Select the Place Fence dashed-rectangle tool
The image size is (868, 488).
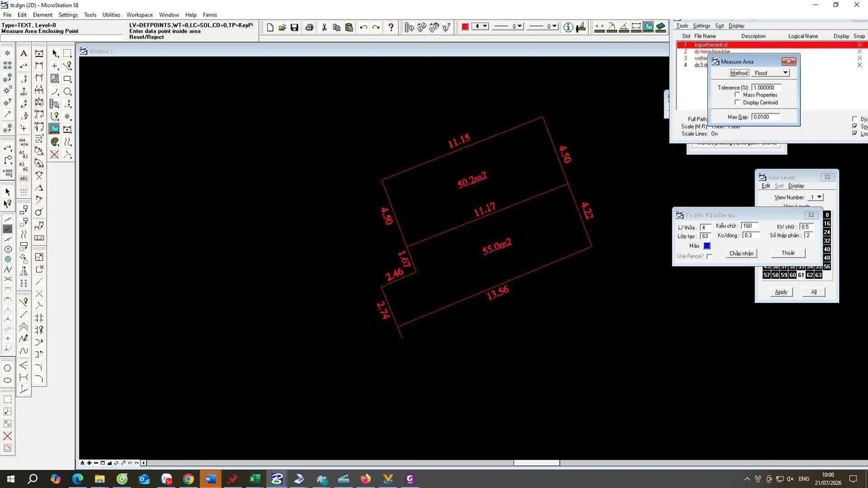[67, 53]
